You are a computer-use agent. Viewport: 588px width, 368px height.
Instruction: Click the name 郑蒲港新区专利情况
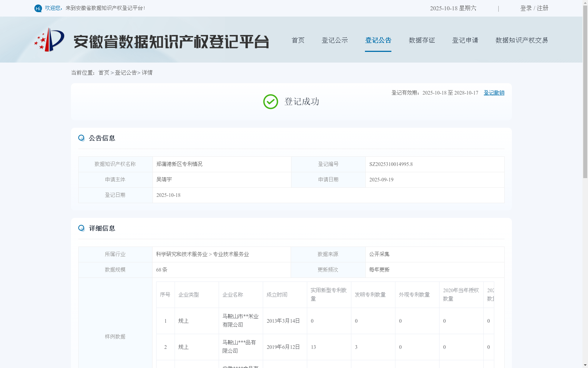[x=179, y=164]
